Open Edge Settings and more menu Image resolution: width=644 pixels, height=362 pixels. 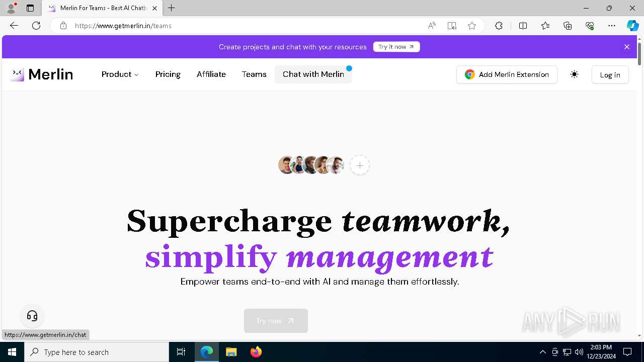pyautogui.click(x=612, y=26)
